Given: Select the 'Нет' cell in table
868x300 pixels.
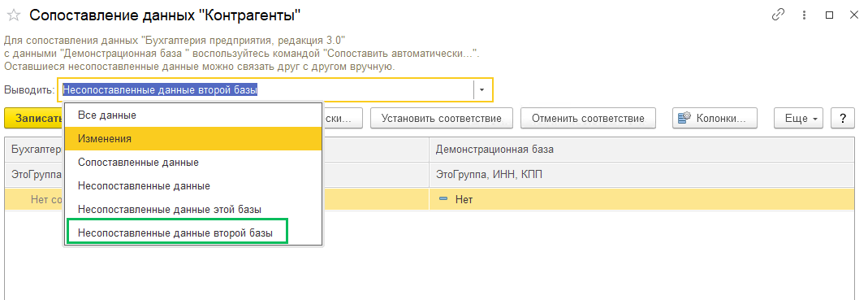Looking at the screenshot, I should tap(641, 199).
